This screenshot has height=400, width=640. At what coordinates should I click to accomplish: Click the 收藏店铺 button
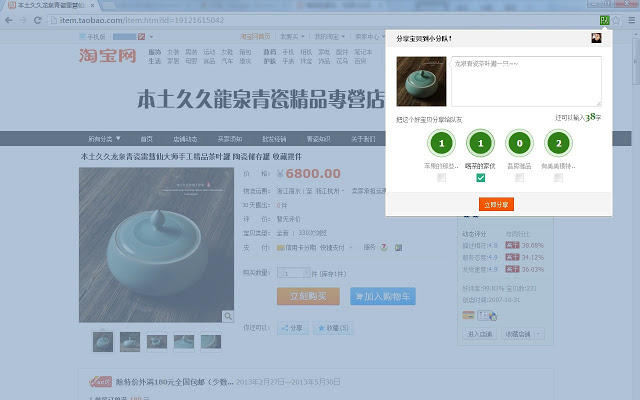coord(518,334)
